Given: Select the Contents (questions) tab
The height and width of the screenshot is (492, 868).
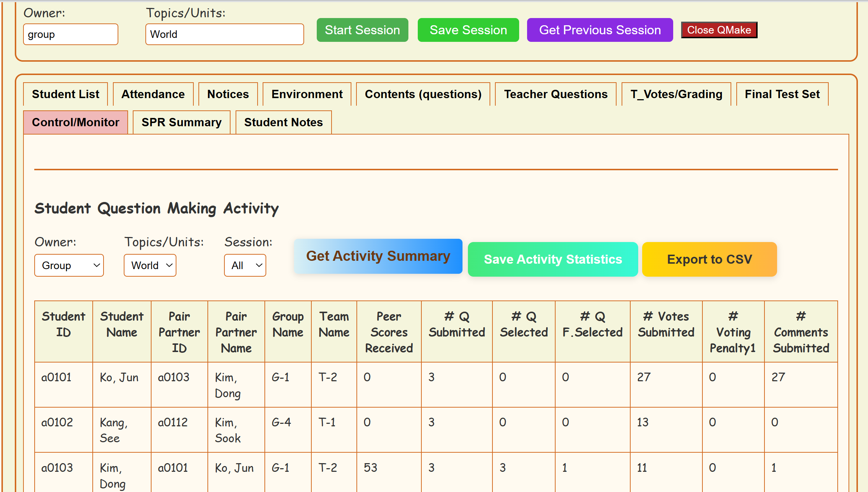Looking at the screenshot, I should point(423,94).
